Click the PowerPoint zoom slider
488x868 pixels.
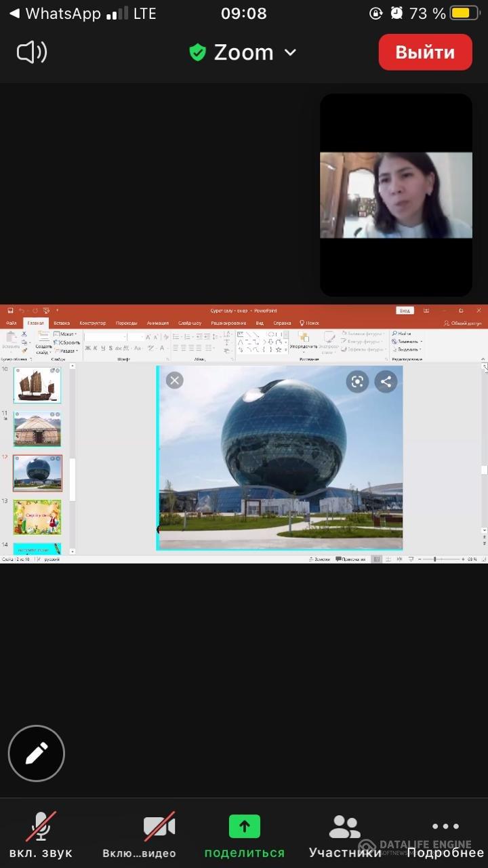[x=435, y=559]
